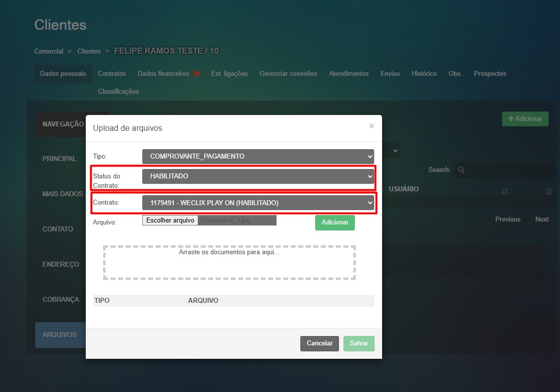Open the Contrato selection dropdown
Viewport: 560px width, 392px height.
258,203
